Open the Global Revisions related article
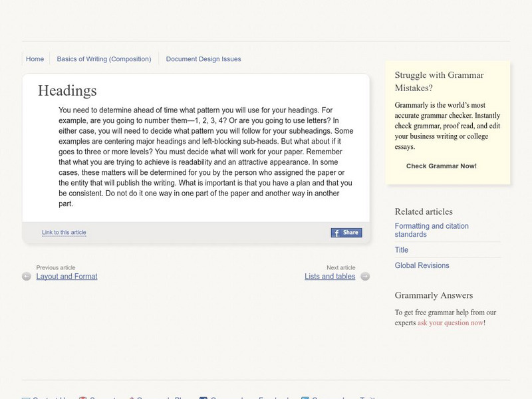 [x=422, y=265]
